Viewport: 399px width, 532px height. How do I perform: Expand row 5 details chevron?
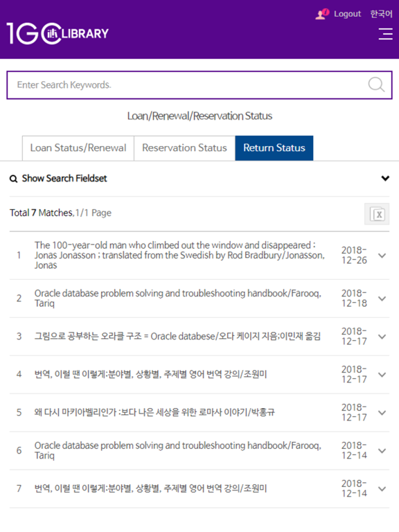[x=382, y=413]
